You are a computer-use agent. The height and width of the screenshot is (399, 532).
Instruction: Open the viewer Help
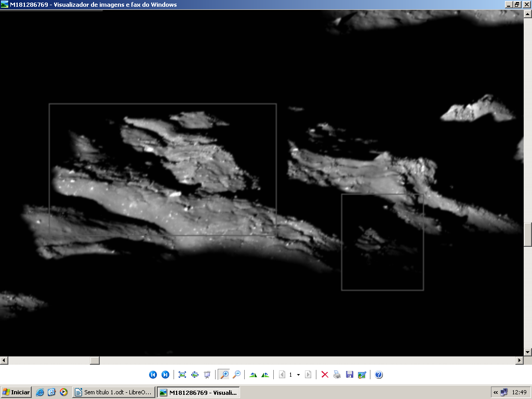(379, 375)
